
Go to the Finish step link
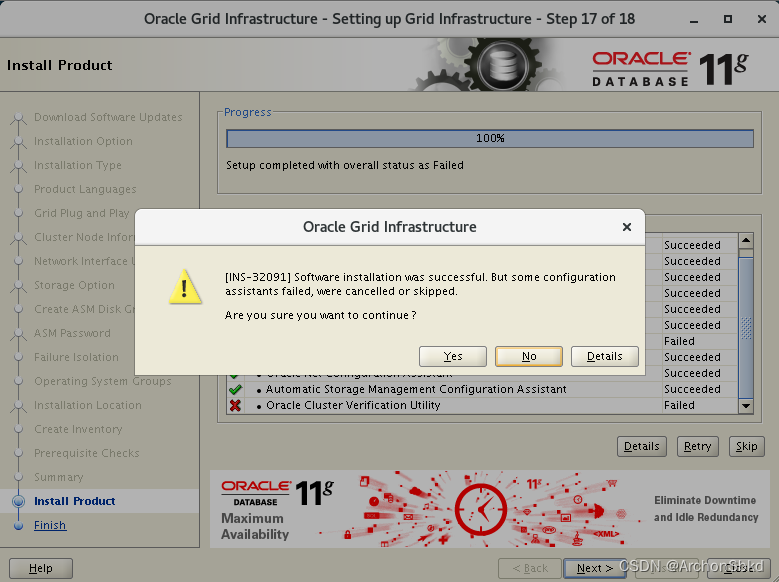click(x=50, y=525)
